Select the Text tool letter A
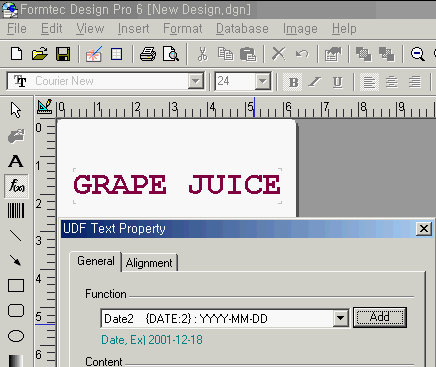The width and height of the screenshot is (436, 367). click(x=16, y=161)
